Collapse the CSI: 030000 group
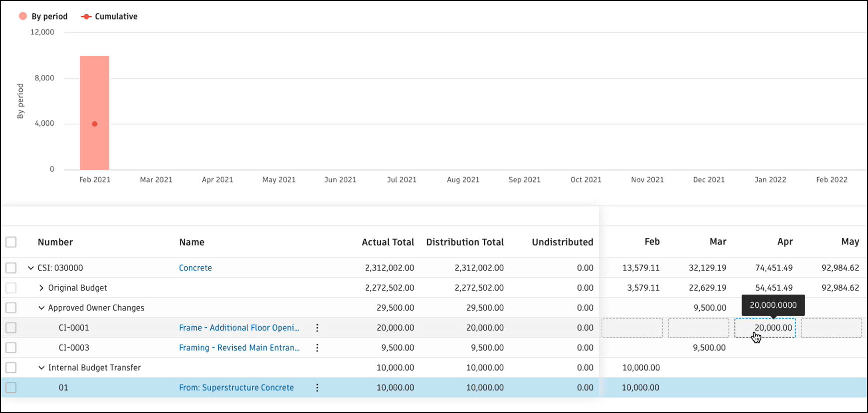The width and height of the screenshot is (868, 413). click(x=31, y=268)
